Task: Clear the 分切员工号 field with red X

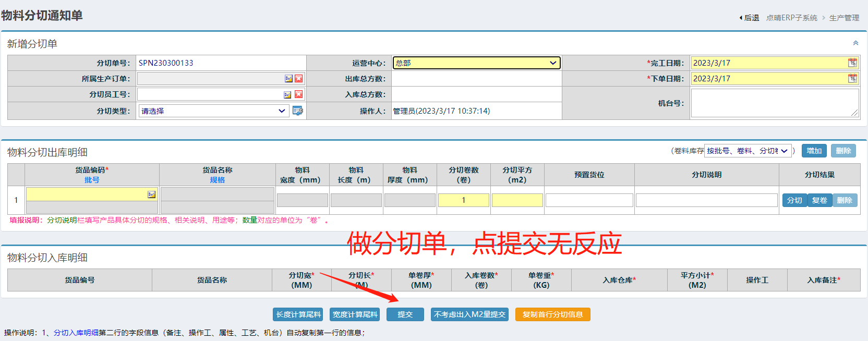Action: pos(298,94)
